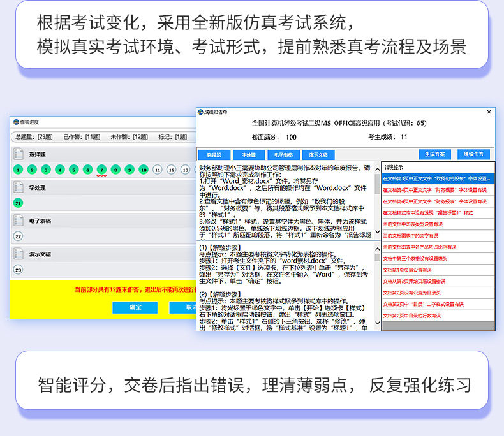
Task: Open question 10 green circle
Action: coord(144,170)
